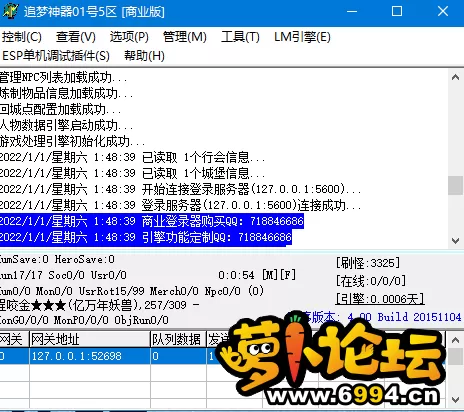Image resolution: width=464 pixels, height=412 pixels.
Task: Click the UsrRot15/99 status value
Action: [x=112, y=291]
